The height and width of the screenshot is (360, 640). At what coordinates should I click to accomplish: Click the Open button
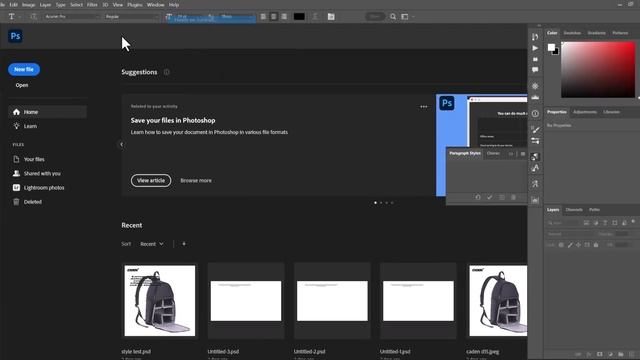pyautogui.click(x=22, y=85)
